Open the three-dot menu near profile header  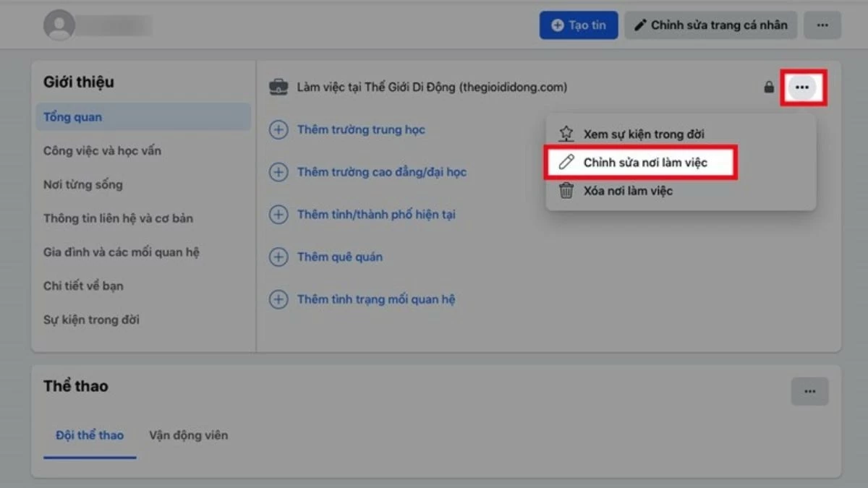822,24
